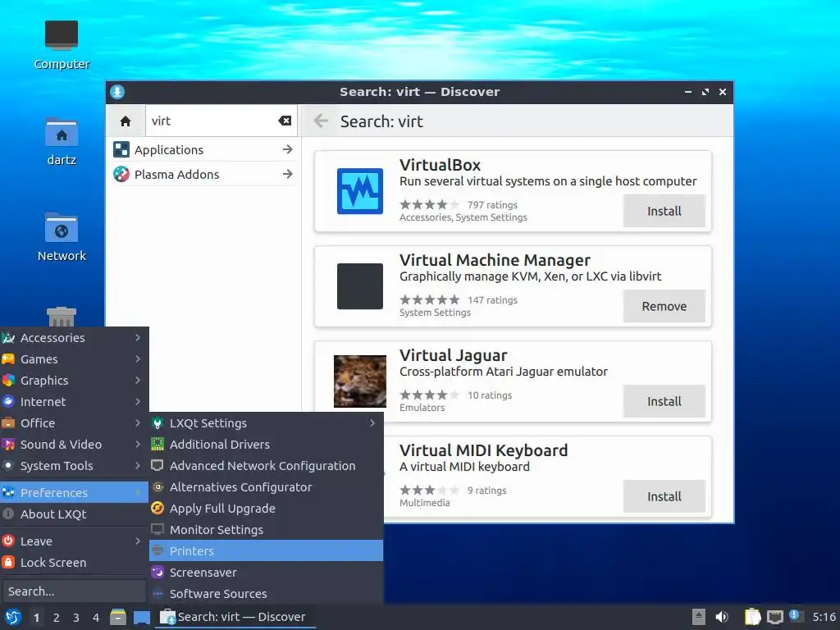Image resolution: width=840 pixels, height=630 pixels.
Task: Open the Computer desktop icon
Action: [x=62, y=35]
